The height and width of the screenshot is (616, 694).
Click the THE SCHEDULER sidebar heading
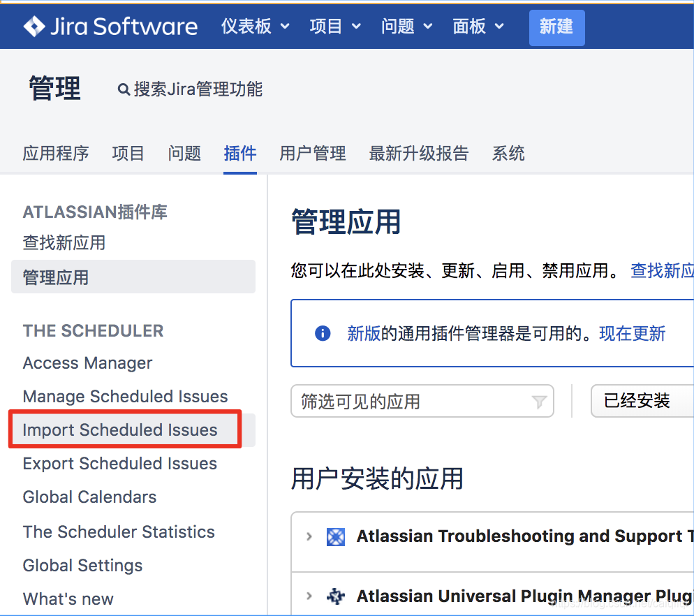click(x=94, y=331)
